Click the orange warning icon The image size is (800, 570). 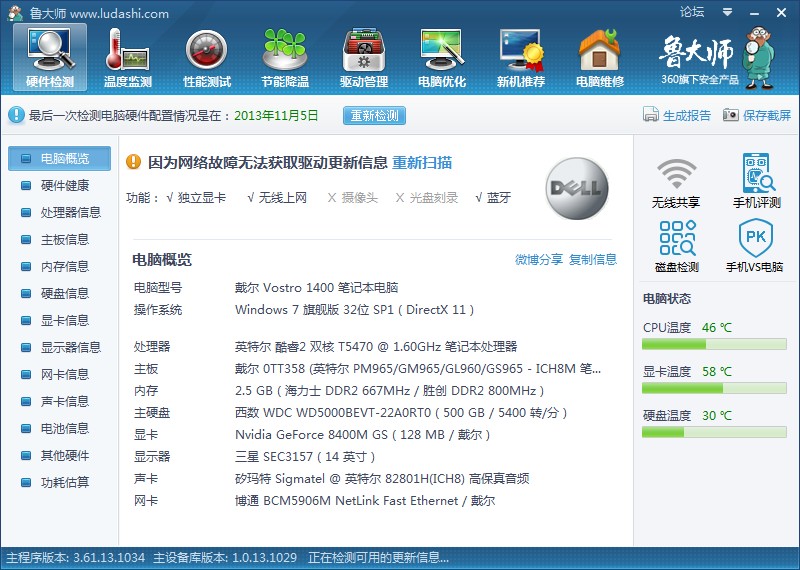point(133,162)
